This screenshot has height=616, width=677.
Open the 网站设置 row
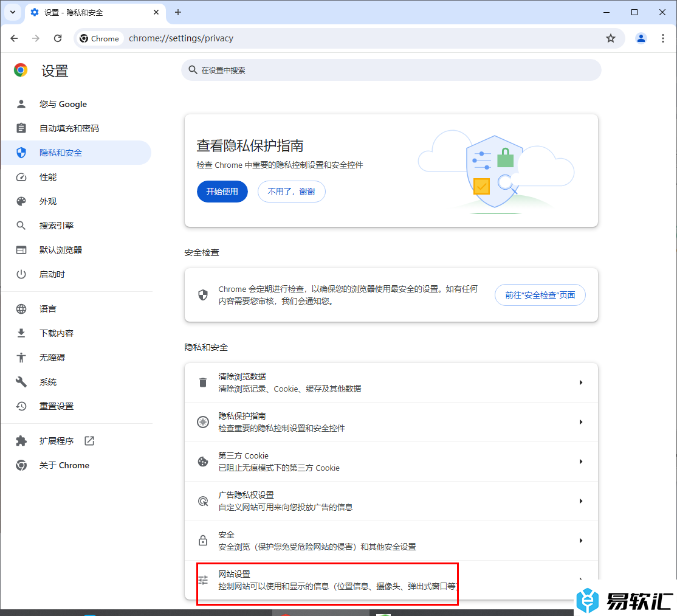[x=391, y=580]
